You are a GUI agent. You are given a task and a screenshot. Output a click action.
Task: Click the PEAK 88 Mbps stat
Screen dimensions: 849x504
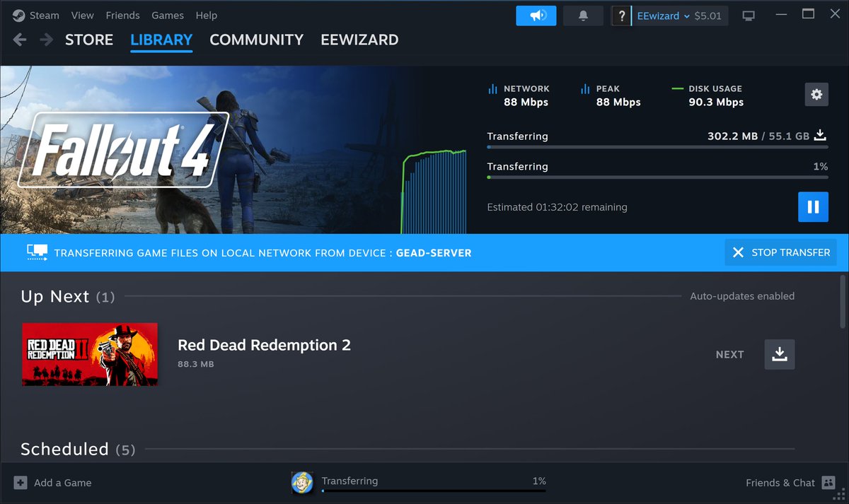click(611, 95)
